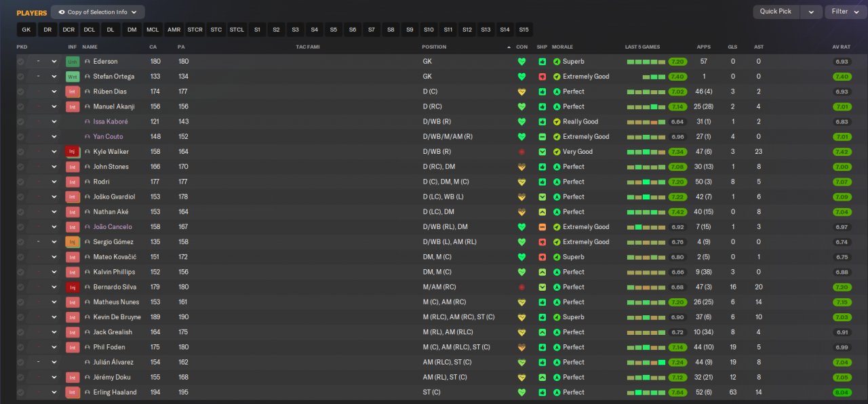Open Kevin De Bruyne's player name link
The width and height of the screenshot is (868, 404).
click(x=117, y=317)
